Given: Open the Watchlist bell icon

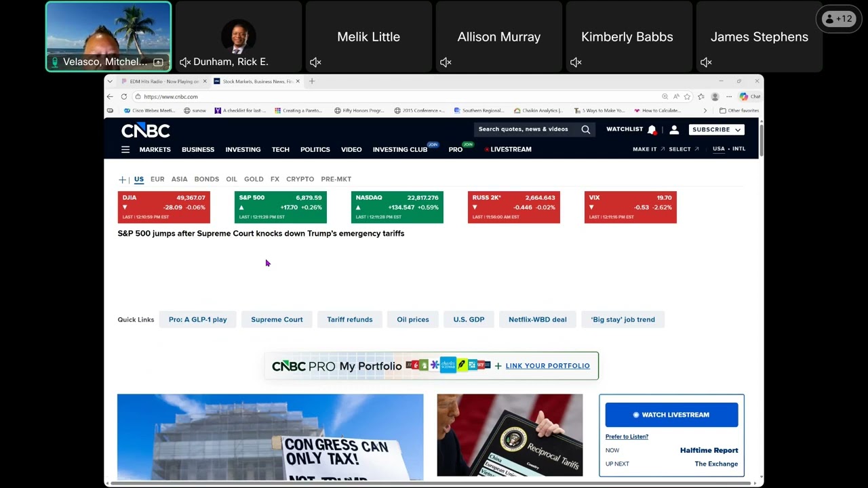Looking at the screenshot, I should tap(652, 129).
